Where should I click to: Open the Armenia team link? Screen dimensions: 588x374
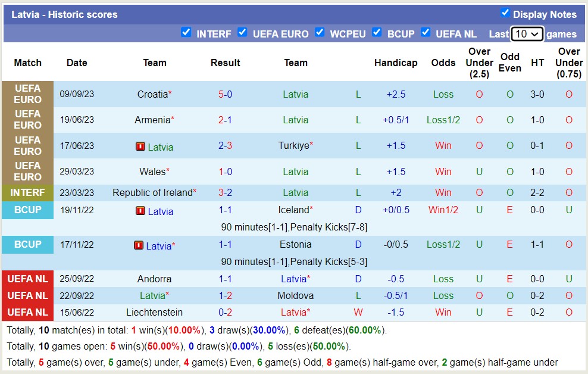coord(152,120)
